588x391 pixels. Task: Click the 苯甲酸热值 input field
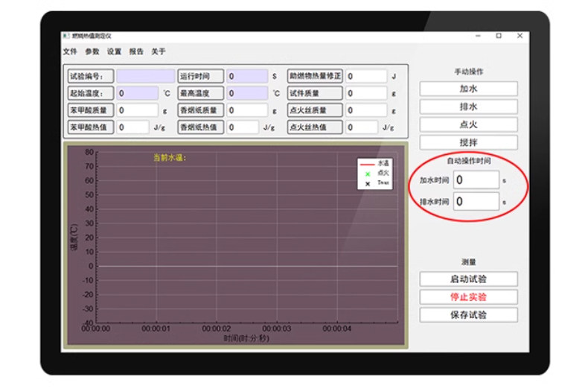click(132, 127)
